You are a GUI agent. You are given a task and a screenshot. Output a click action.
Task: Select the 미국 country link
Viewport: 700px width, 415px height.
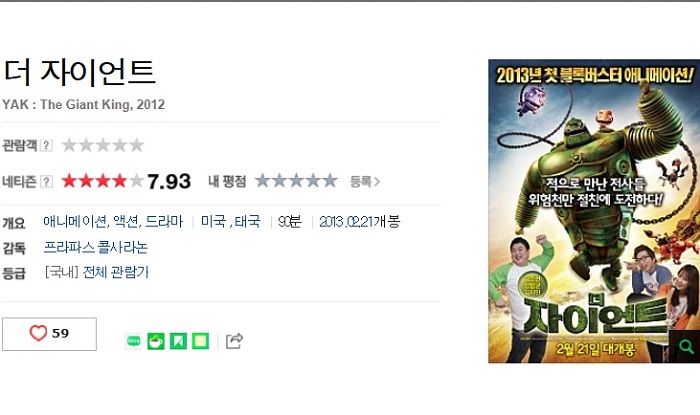point(213,221)
